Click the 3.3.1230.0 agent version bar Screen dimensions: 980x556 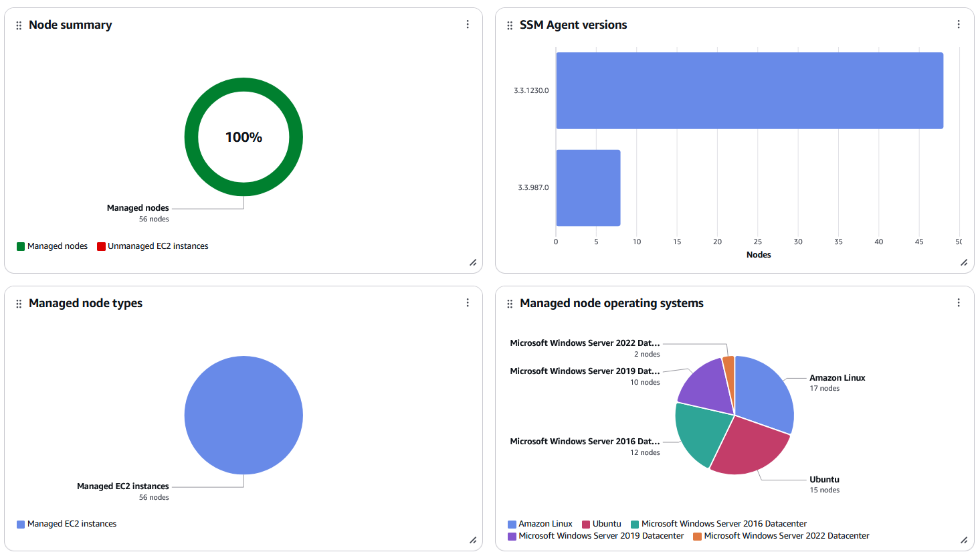click(749, 90)
